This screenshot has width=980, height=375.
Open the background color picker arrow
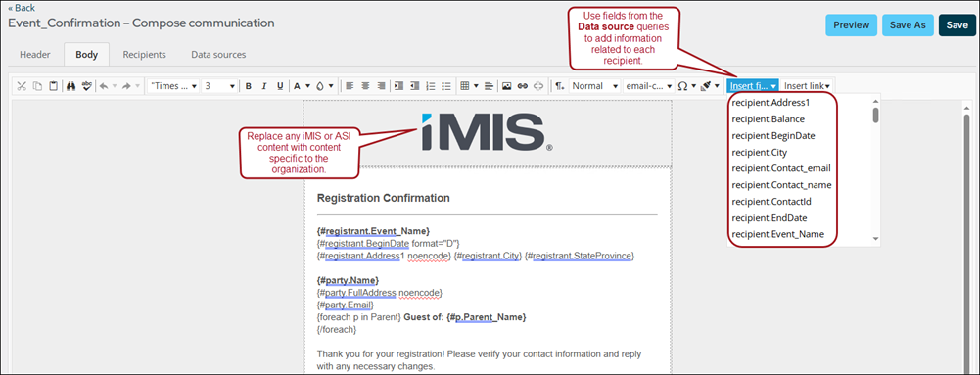coord(331,86)
